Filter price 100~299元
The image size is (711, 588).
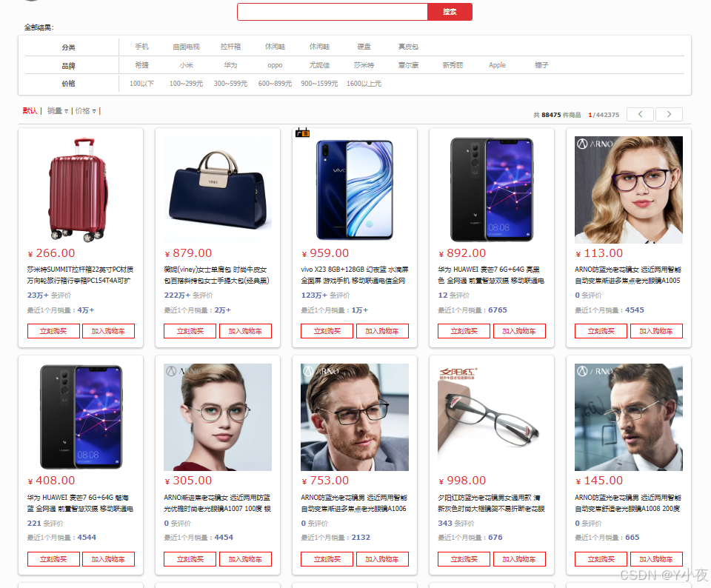tap(186, 84)
